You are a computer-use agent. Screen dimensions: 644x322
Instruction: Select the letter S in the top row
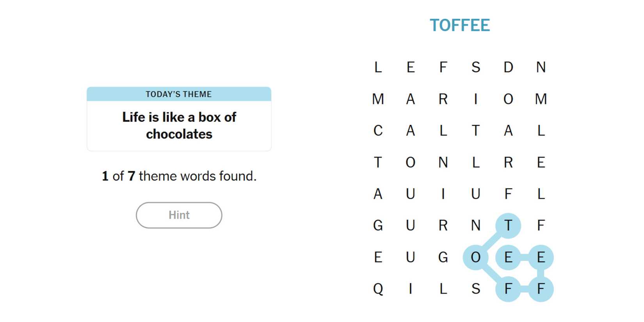point(475,68)
